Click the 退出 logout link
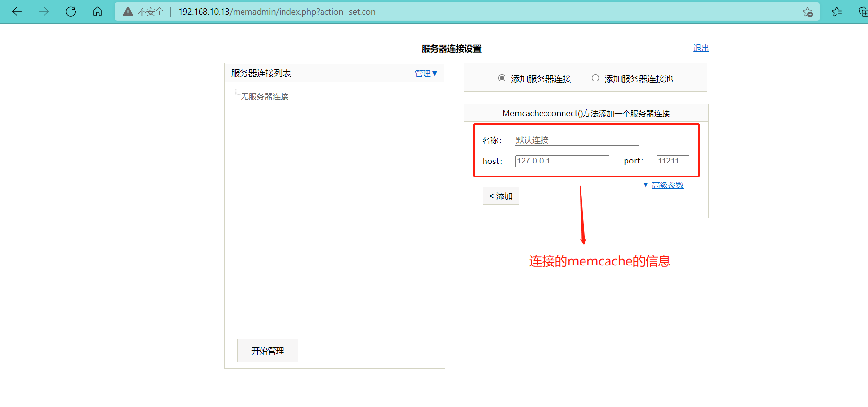 click(701, 48)
